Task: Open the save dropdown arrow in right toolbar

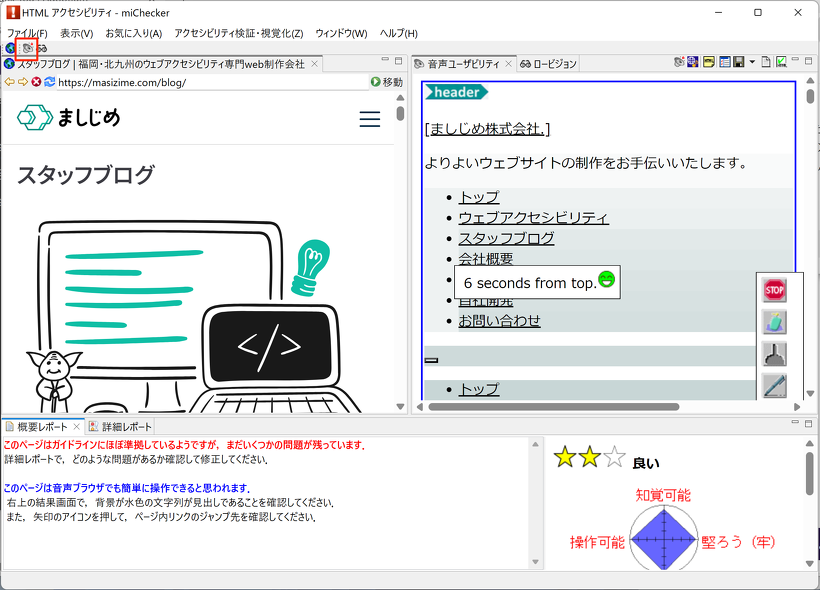Action: (752, 62)
